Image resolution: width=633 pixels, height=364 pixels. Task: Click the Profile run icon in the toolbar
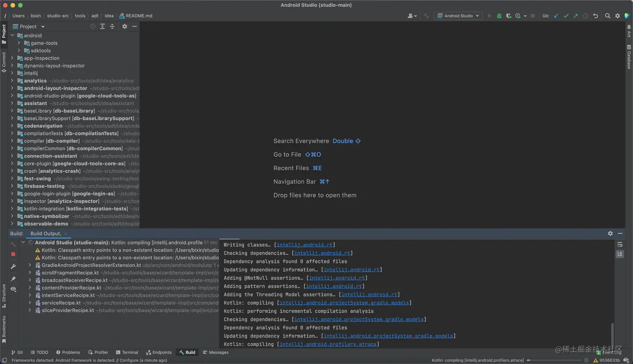[518, 16]
